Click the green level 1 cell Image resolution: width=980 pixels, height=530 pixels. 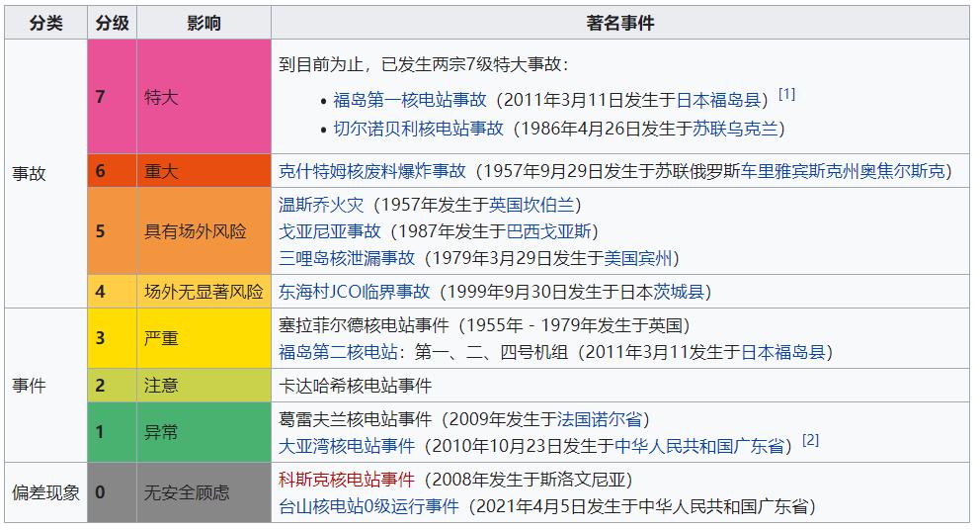point(113,432)
